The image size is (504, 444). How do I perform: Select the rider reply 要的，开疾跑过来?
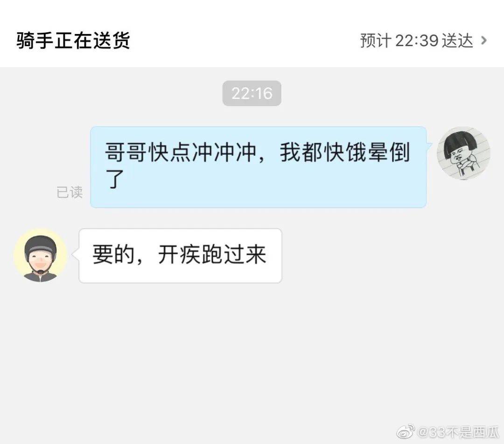180,256
